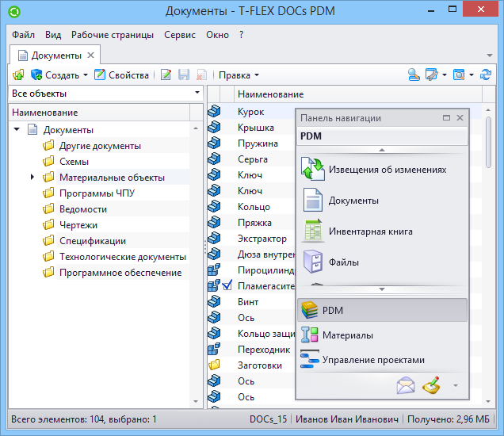Click the Создать create button
This screenshot has width=504, height=436.
click(55, 75)
